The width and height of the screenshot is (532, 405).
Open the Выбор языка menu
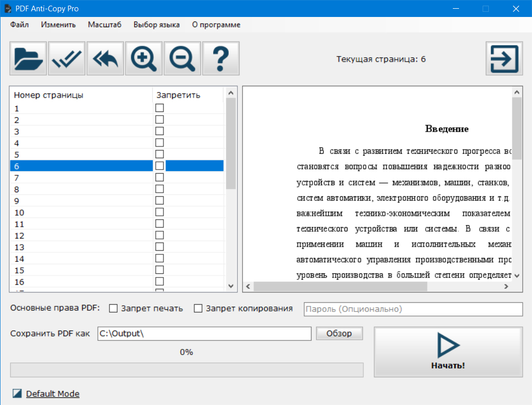click(156, 25)
